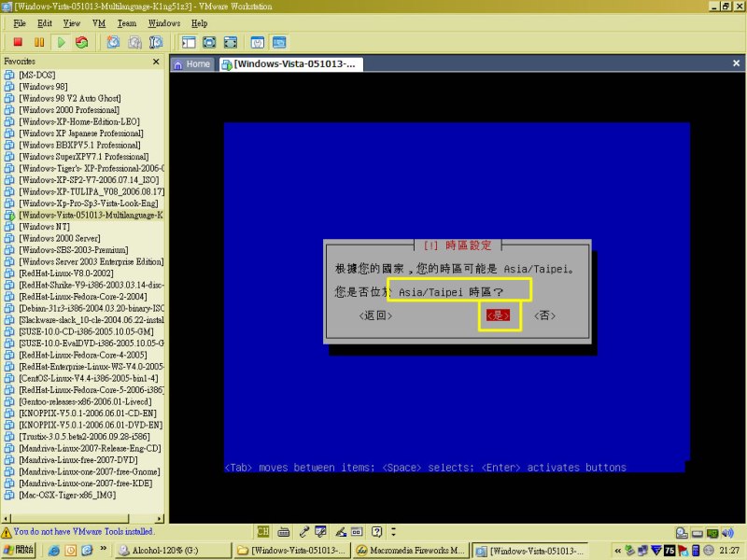
Task: Click the sound device icon in status bar
Action: (x=727, y=533)
